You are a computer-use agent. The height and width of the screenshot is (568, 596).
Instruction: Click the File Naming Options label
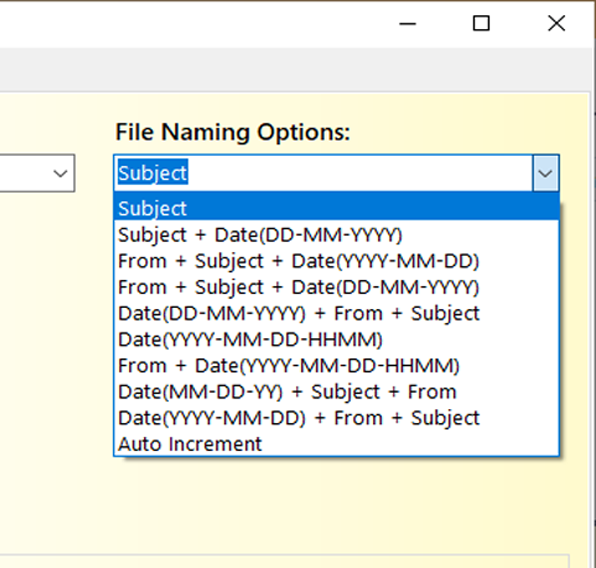(233, 132)
